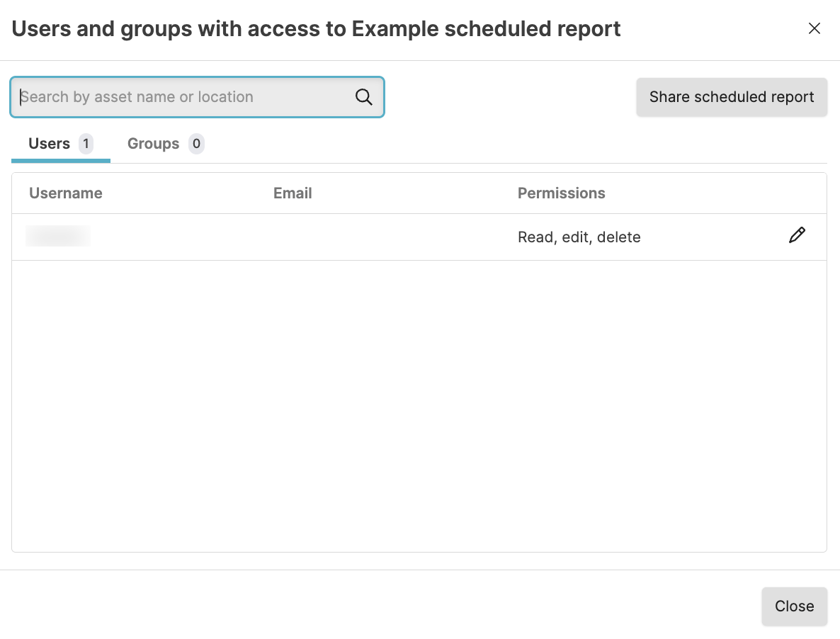Click the Users count badge showing 1
This screenshot has height=639, width=840.
point(86,144)
